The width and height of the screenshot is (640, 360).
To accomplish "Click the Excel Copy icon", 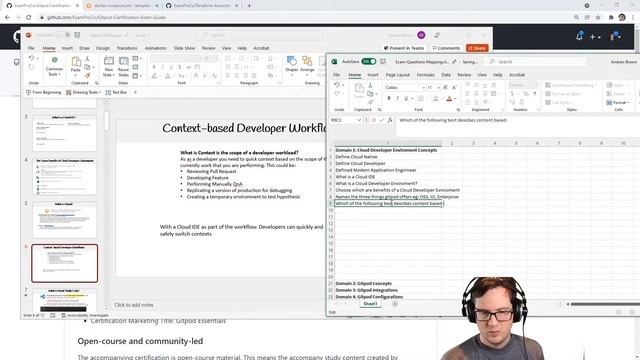I will [370, 94].
